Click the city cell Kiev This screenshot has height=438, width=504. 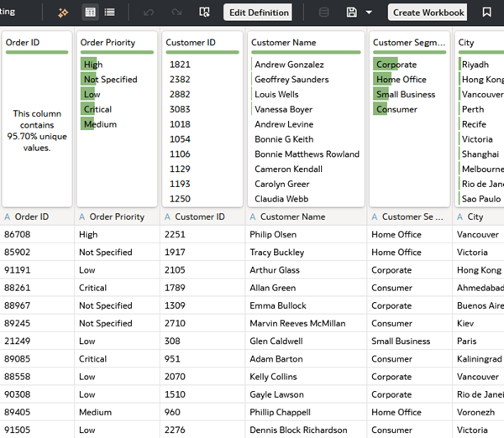[x=465, y=323]
